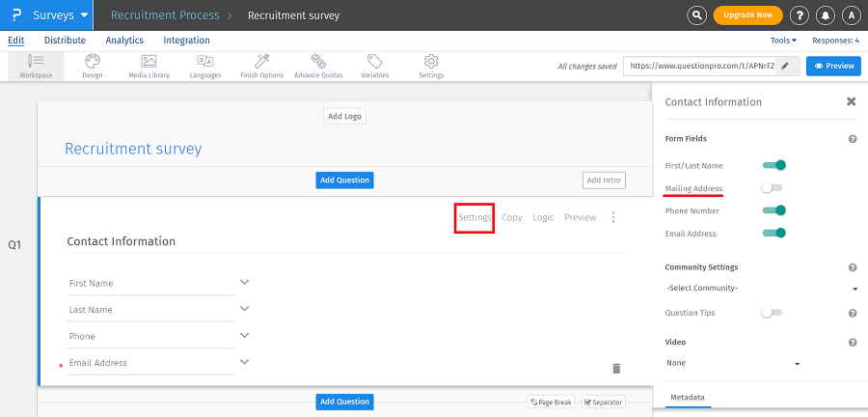Open the Video None dropdown

[733, 363]
